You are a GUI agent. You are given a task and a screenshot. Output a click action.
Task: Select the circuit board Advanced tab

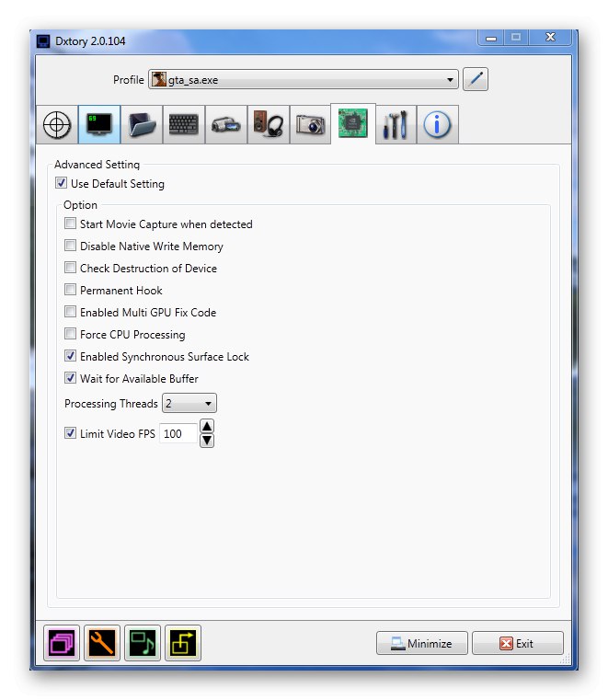click(x=353, y=123)
